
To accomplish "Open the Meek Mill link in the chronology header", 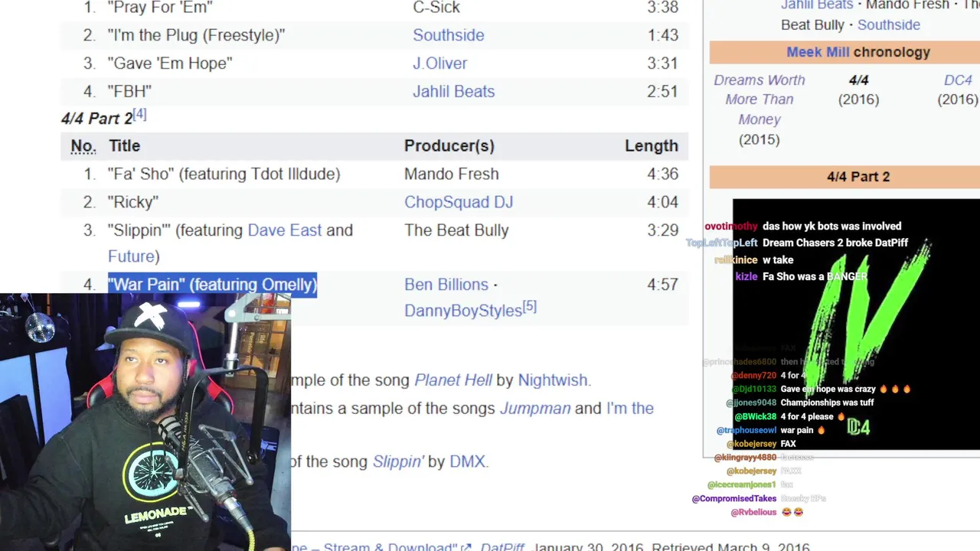I will (818, 52).
